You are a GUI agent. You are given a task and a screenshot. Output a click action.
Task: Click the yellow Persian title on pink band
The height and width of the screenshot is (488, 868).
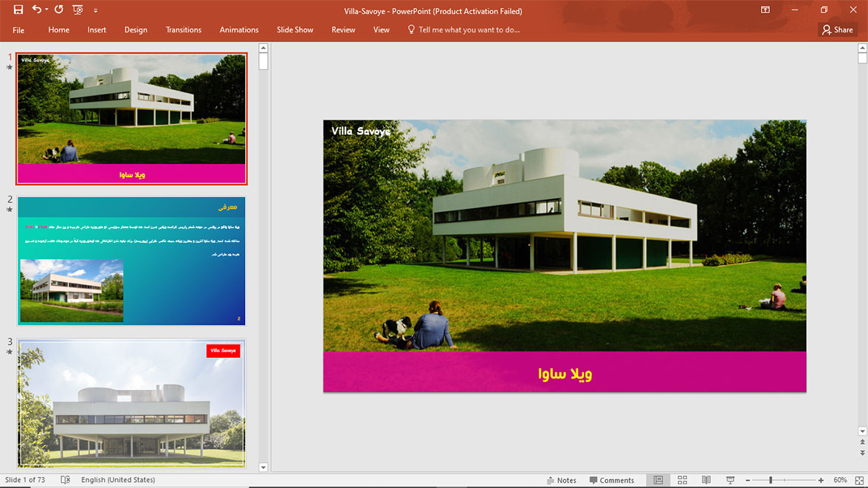(565, 374)
